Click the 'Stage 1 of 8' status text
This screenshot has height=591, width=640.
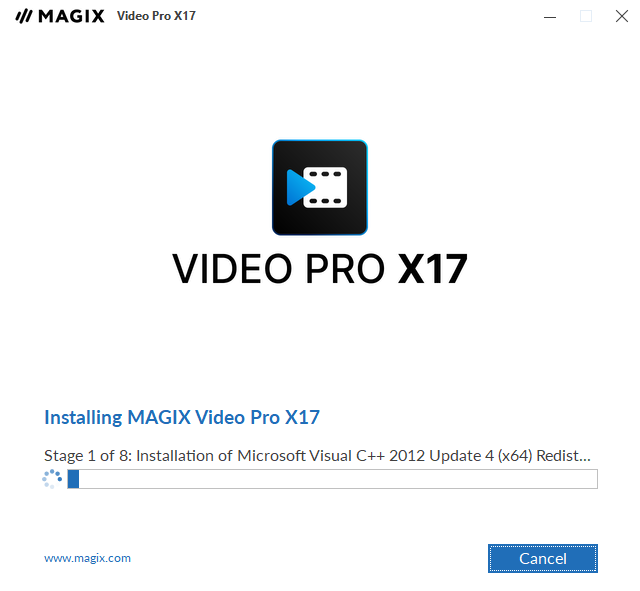click(x=88, y=455)
